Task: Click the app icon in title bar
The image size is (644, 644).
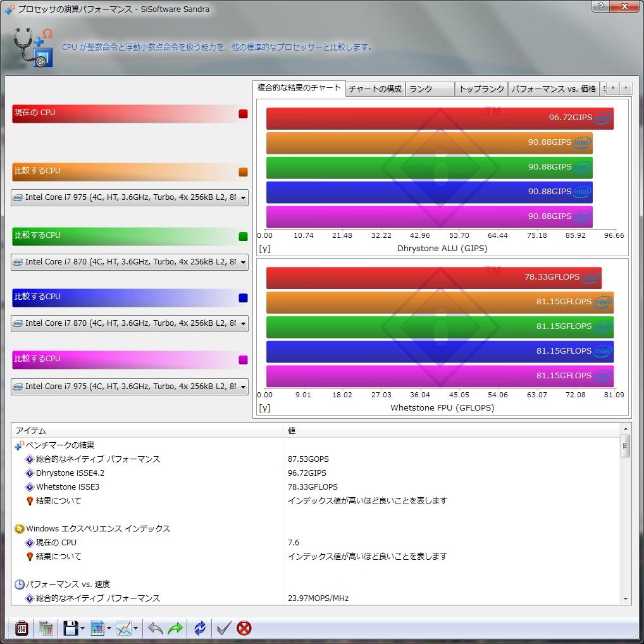Action: (10, 9)
